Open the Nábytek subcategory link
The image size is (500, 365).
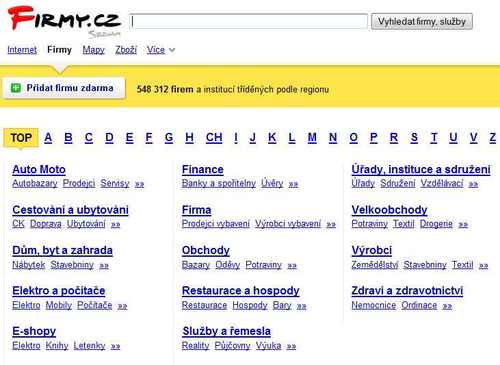pos(29,265)
